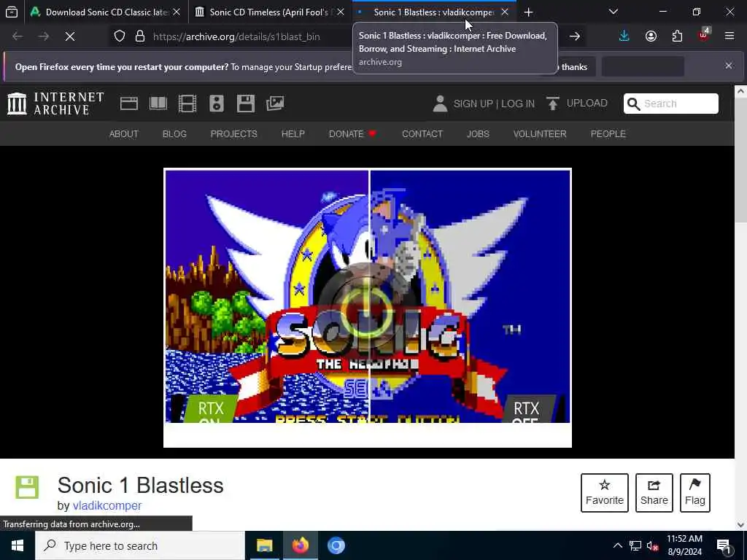Viewport: 747px width, 560px height.
Task: Open the Firefox account icon
Action: click(651, 36)
